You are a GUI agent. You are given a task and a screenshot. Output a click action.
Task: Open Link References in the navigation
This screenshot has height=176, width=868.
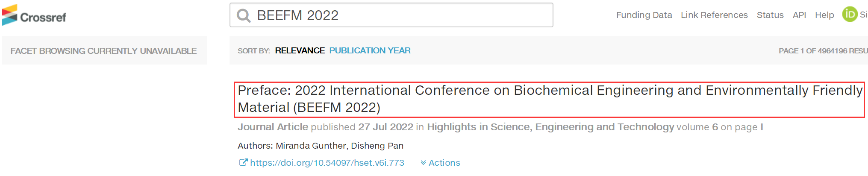[x=714, y=15]
